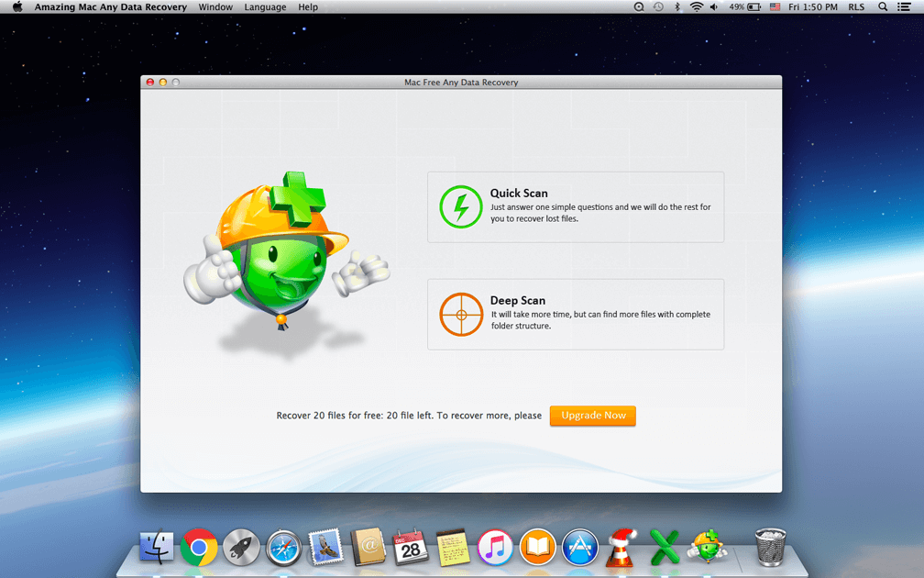Launch VLC cone with Santa hat
The height and width of the screenshot is (578, 924).
click(621, 548)
